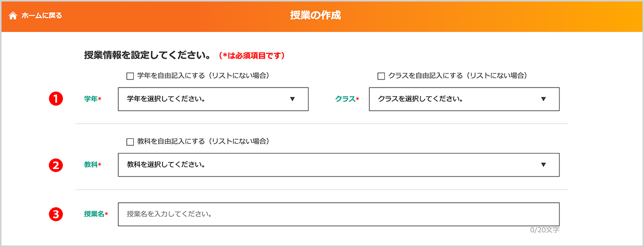The width and height of the screenshot is (644, 247).
Task: Click the arrow in the 教科 dropdown
Action: click(x=543, y=164)
